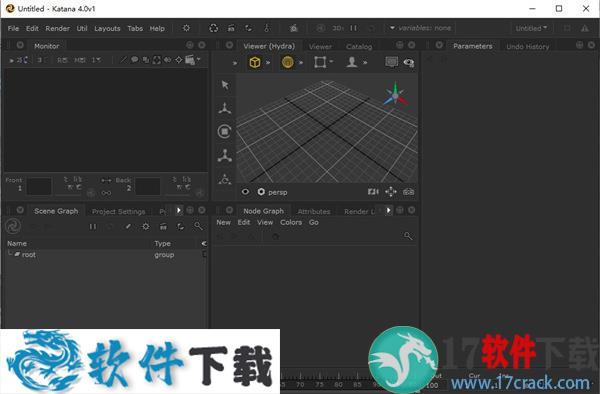Select the root row in Scene Graph
The width and height of the screenshot is (600, 394).
coord(106,254)
